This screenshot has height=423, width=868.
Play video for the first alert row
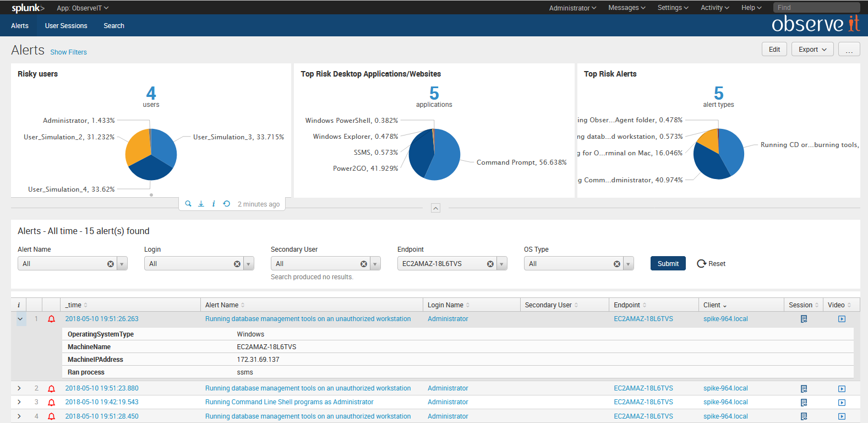point(842,319)
